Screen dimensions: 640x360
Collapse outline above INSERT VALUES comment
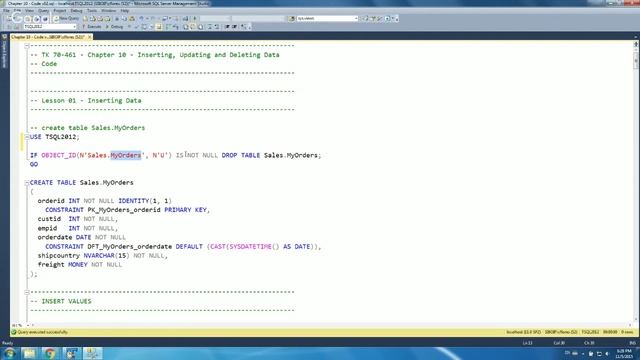click(27, 292)
